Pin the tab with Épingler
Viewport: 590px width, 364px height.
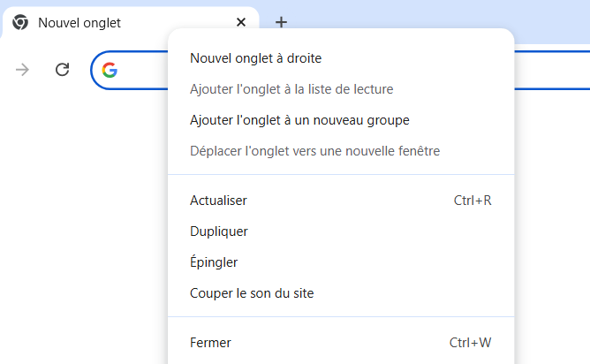point(214,262)
